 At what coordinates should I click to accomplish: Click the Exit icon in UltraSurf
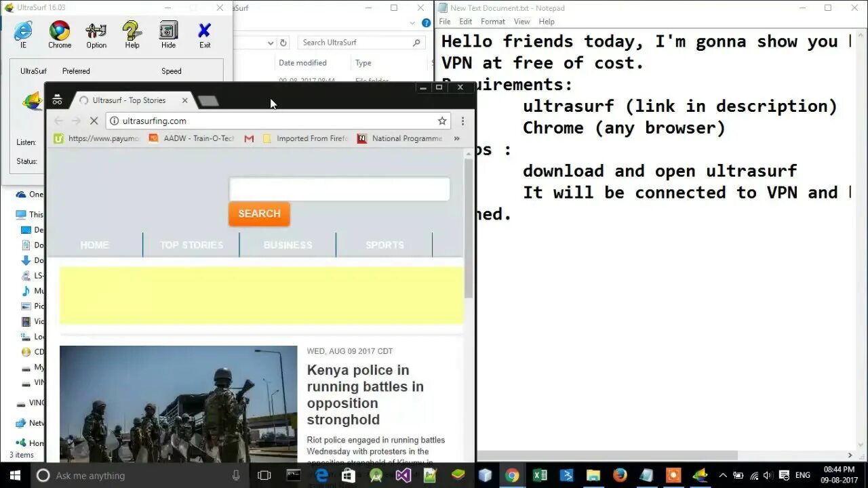coord(205,35)
